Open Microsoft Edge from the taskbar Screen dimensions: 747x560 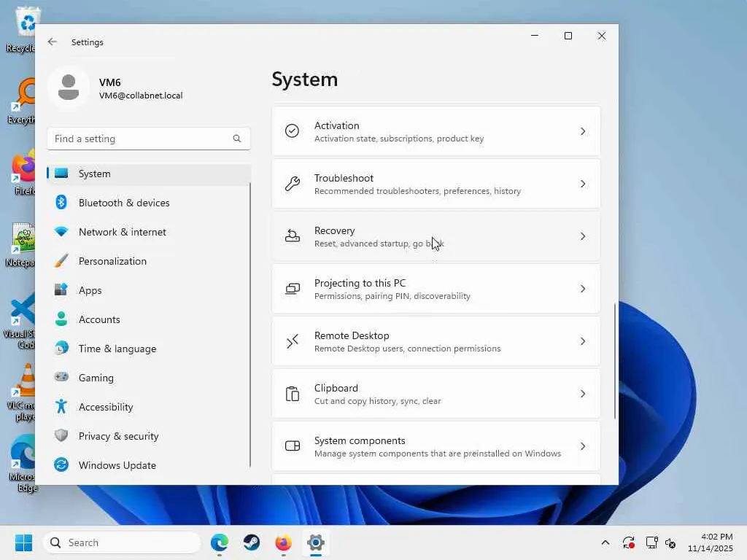(x=219, y=542)
